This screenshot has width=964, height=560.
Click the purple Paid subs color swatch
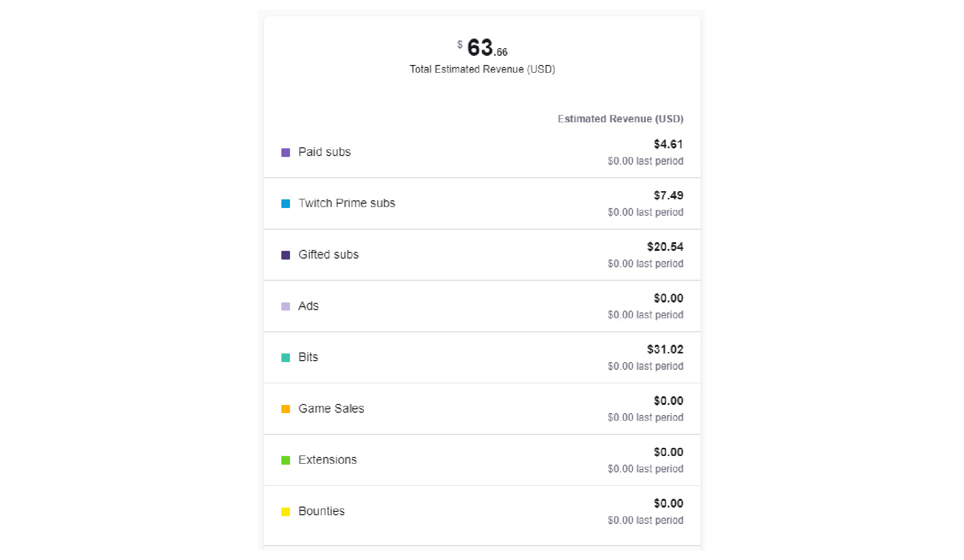click(286, 153)
